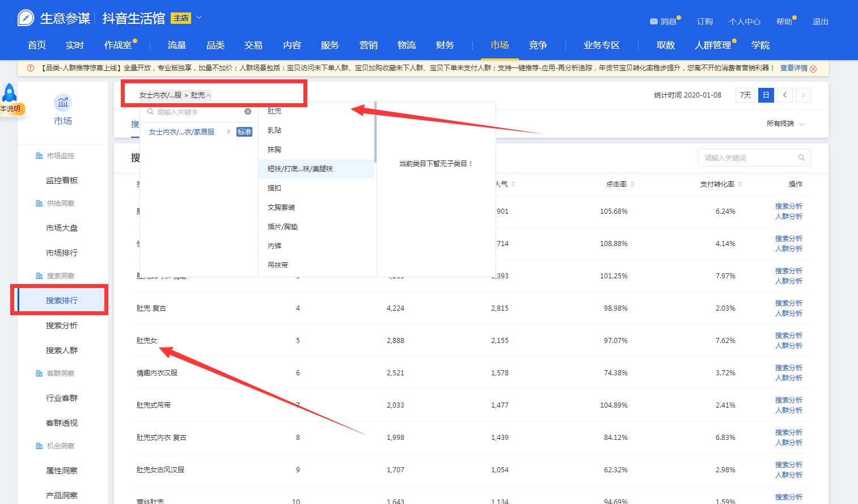Viewport: 858px width, 504px height.
Task: Select 抹胸 category
Action: [x=274, y=150]
